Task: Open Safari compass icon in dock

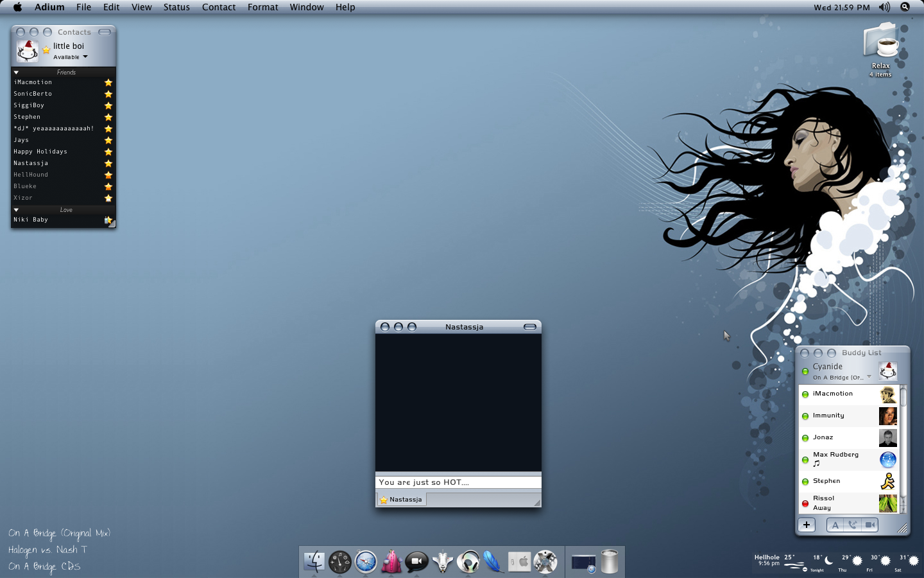Action: click(x=366, y=562)
